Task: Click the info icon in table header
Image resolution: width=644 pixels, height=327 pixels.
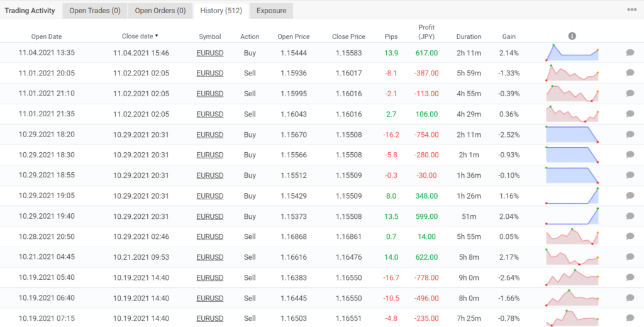Action: (x=572, y=36)
